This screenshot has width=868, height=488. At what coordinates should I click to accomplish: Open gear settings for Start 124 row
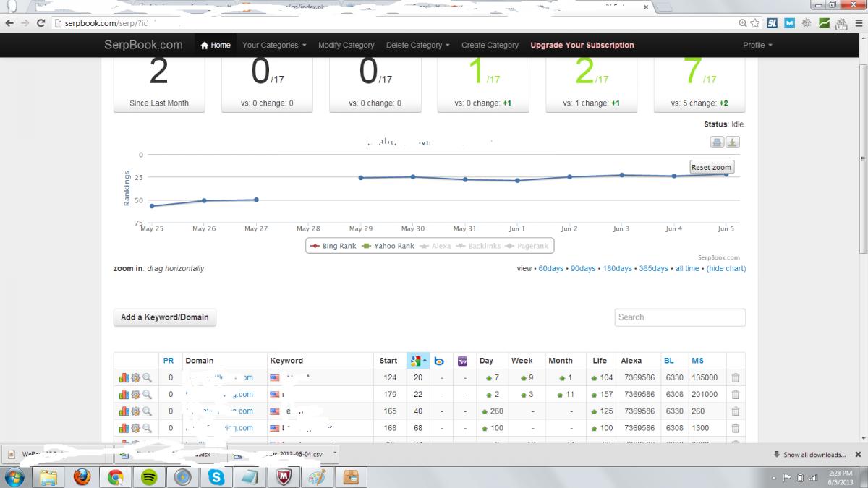click(135, 377)
